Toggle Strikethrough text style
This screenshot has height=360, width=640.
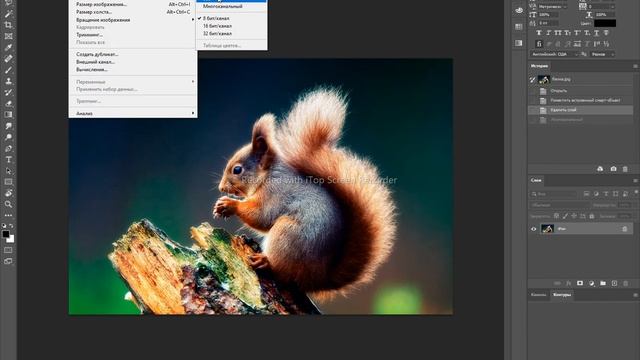point(606,33)
